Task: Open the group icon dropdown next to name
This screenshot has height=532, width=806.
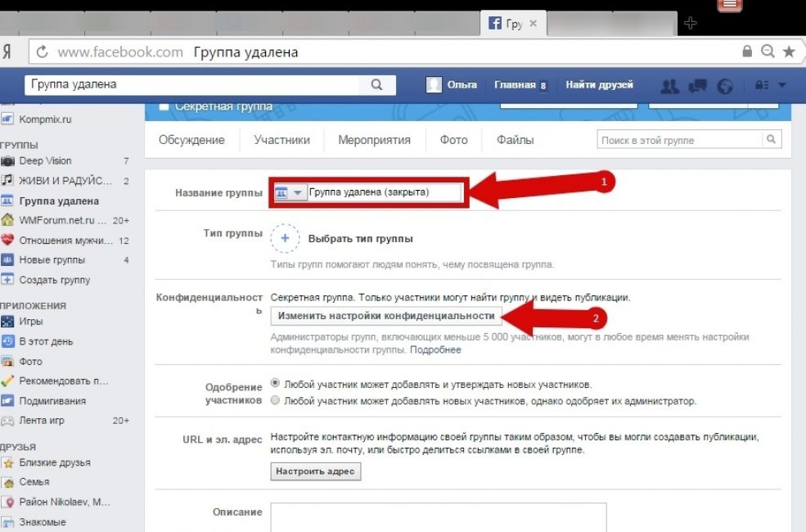Action: coord(290,193)
